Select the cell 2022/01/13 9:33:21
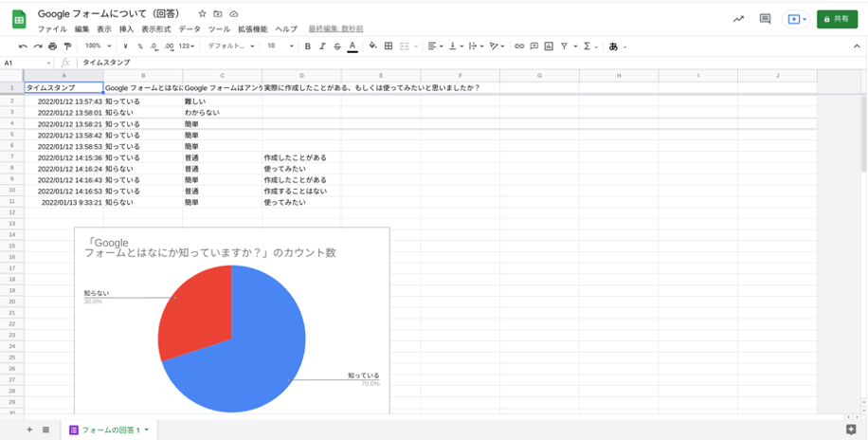 pyautogui.click(x=63, y=202)
